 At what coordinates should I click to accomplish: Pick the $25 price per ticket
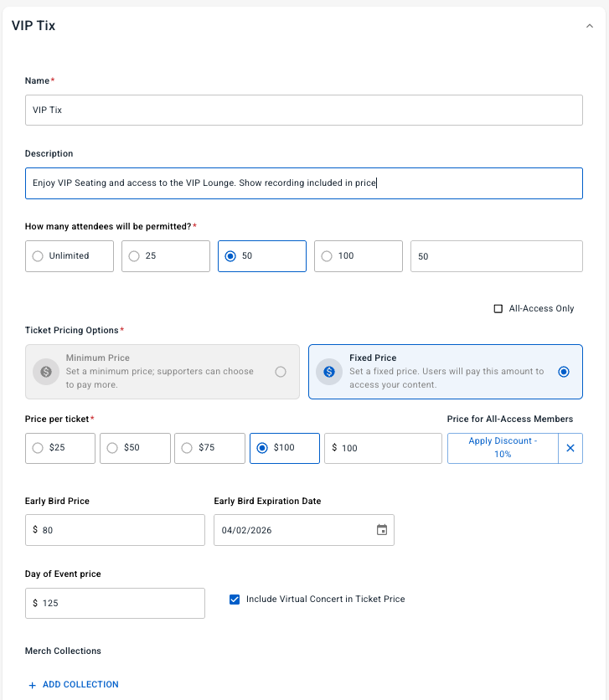click(38, 448)
